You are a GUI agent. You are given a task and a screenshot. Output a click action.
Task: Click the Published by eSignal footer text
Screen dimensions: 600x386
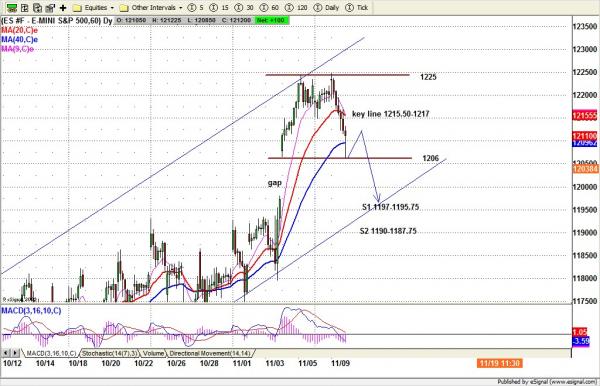point(547,382)
